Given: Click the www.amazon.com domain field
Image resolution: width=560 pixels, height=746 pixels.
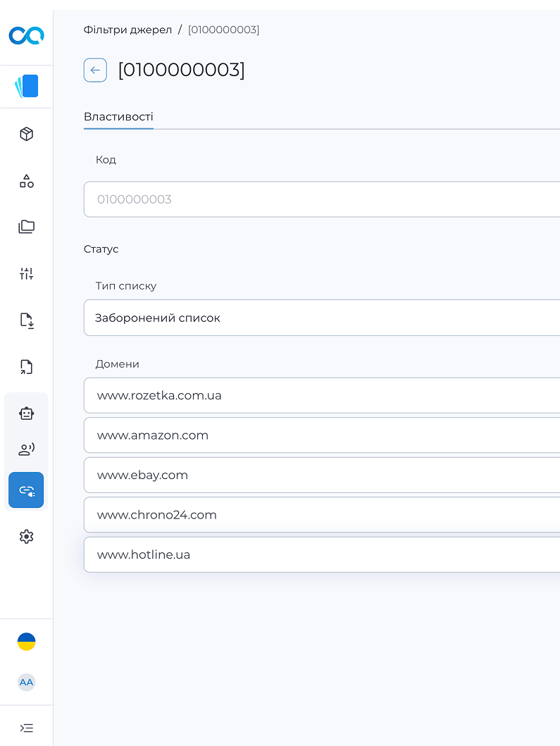Looking at the screenshot, I should point(322,435).
